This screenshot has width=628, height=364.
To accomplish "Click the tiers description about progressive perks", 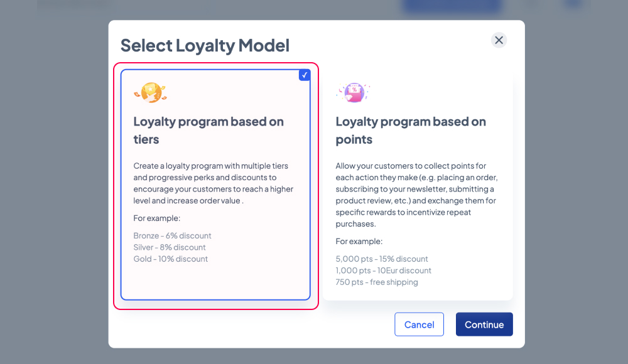I will point(214,183).
